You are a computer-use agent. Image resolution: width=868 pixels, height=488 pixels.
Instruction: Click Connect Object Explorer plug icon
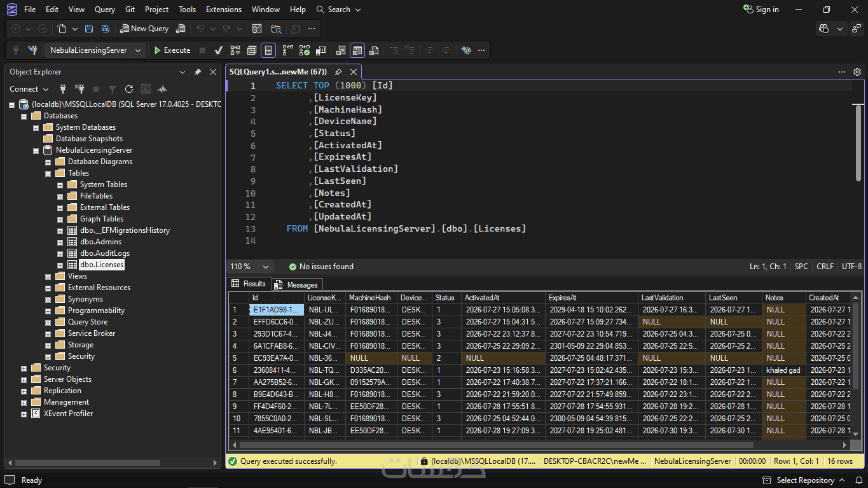(63, 89)
